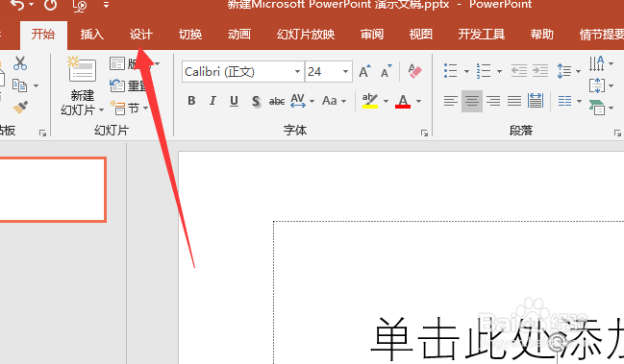
Task: Open Customize Quick Access Toolbar dropdown
Action: pyautogui.click(x=106, y=5)
